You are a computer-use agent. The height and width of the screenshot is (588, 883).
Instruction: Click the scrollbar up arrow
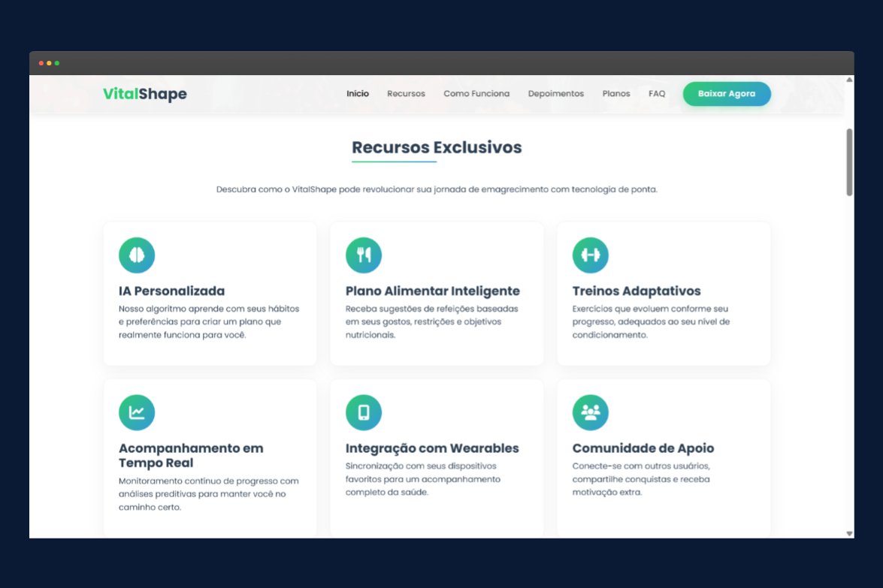850,80
